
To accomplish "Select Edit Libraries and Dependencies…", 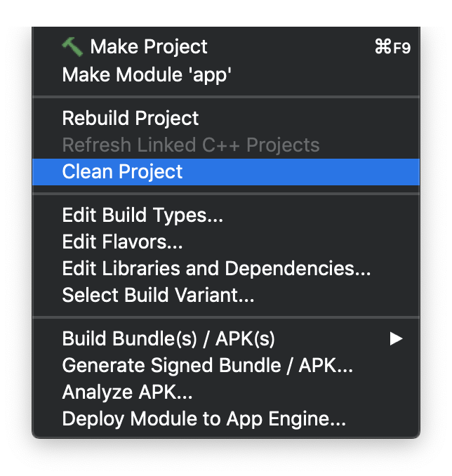I will point(226,269).
